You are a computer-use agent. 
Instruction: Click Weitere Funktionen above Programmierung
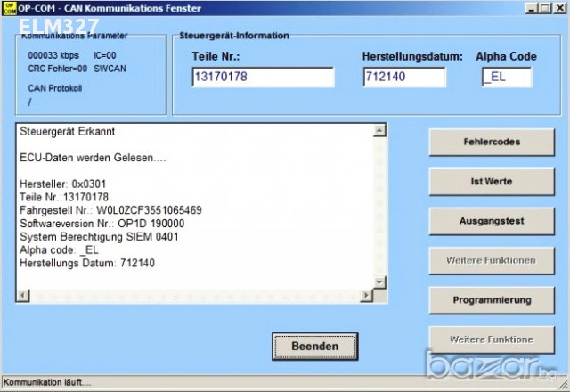(x=491, y=261)
